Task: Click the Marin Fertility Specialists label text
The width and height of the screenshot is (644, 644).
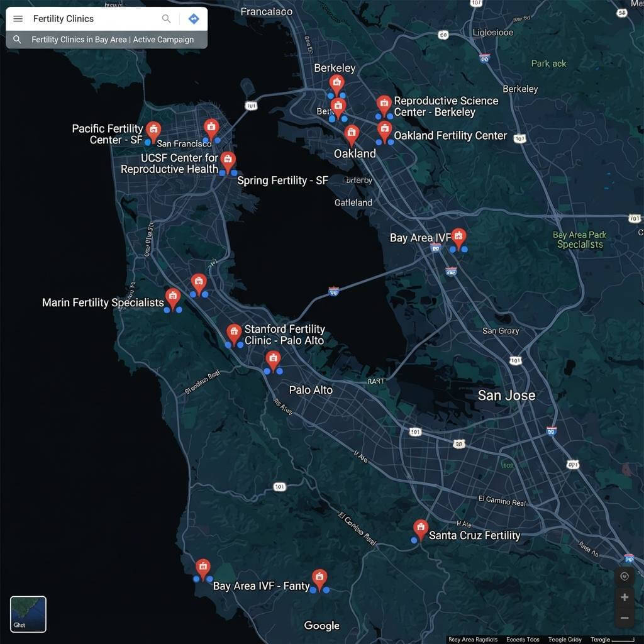Action: pyautogui.click(x=103, y=303)
